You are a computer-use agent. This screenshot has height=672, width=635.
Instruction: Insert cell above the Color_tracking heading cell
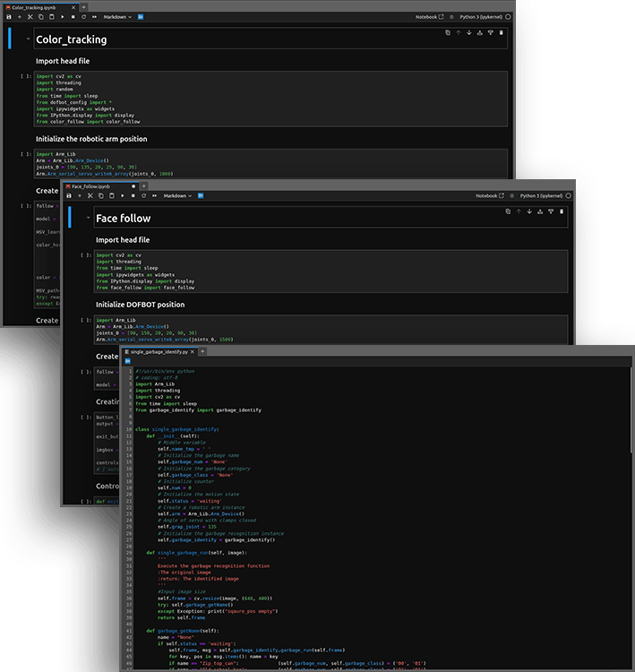click(479, 32)
